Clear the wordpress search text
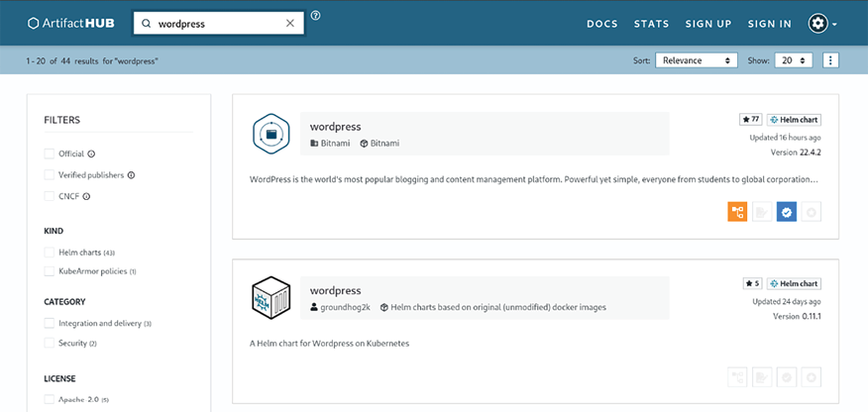 coord(289,23)
